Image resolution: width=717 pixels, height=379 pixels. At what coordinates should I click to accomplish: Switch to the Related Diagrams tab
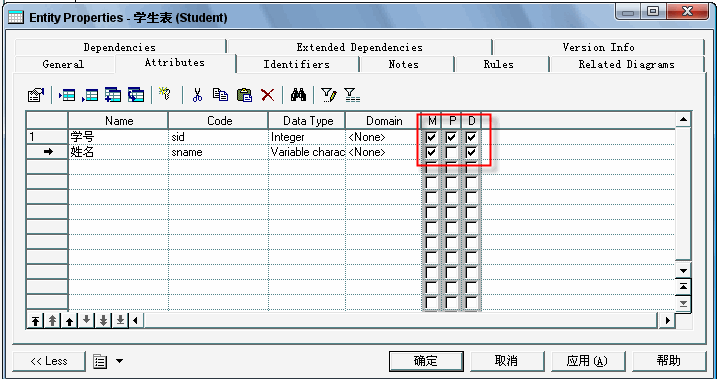pyautogui.click(x=626, y=64)
